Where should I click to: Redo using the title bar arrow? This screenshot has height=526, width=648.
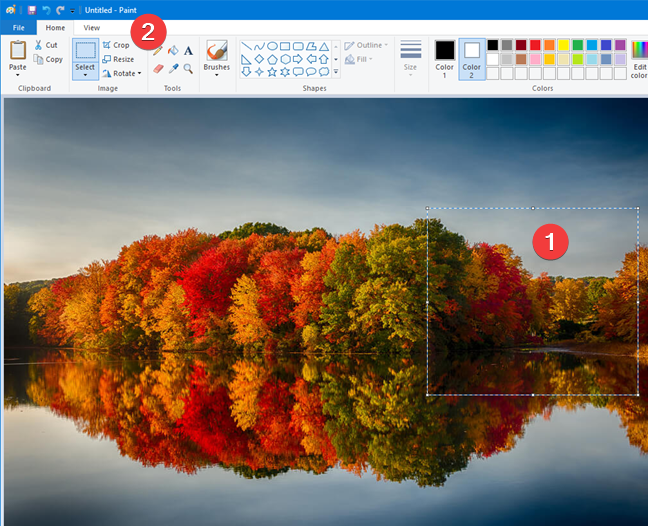(60, 10)
